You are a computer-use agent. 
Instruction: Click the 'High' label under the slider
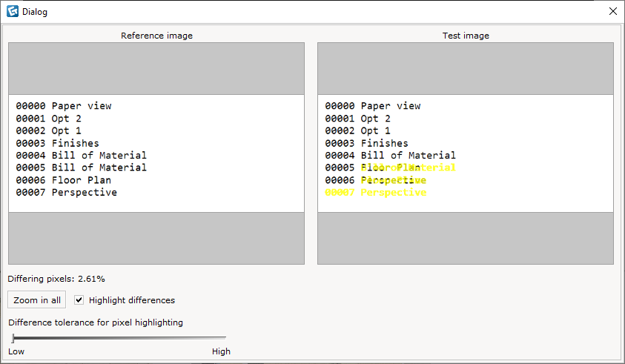pyautogui.click(x=221, y=351)
